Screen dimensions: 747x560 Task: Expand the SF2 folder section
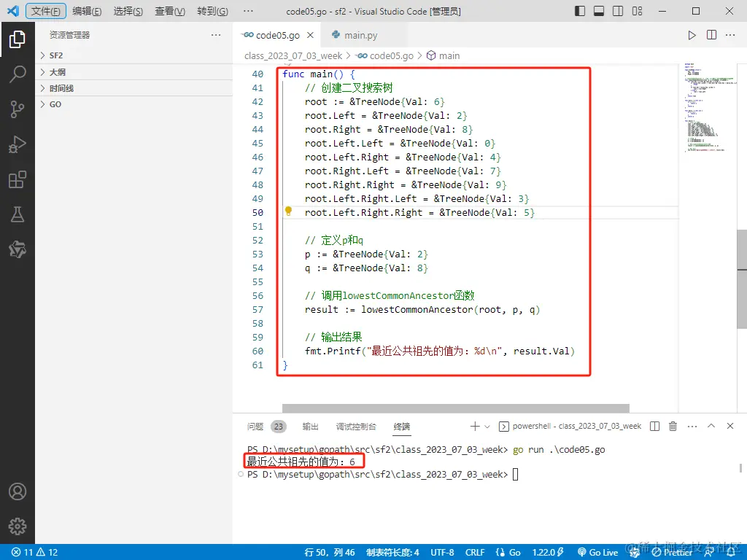(x=133, y=55)
